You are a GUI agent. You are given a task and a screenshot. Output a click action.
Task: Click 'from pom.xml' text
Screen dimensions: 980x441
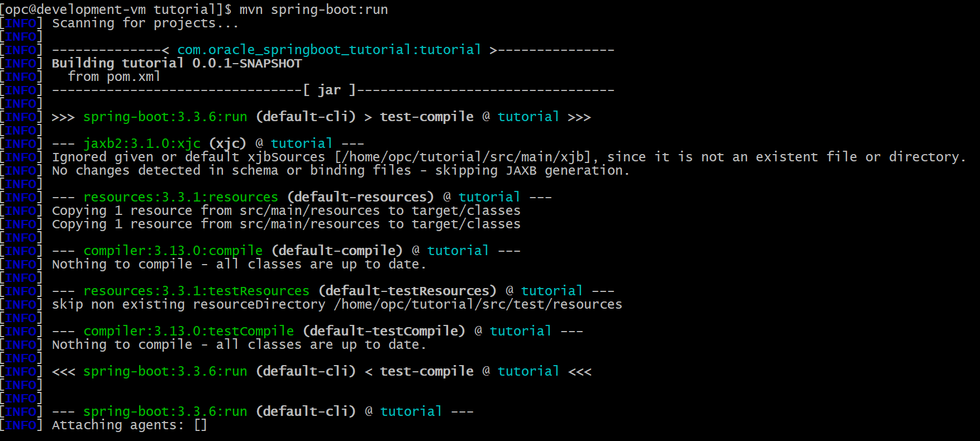pyautogui.click(x=114, y=77)
